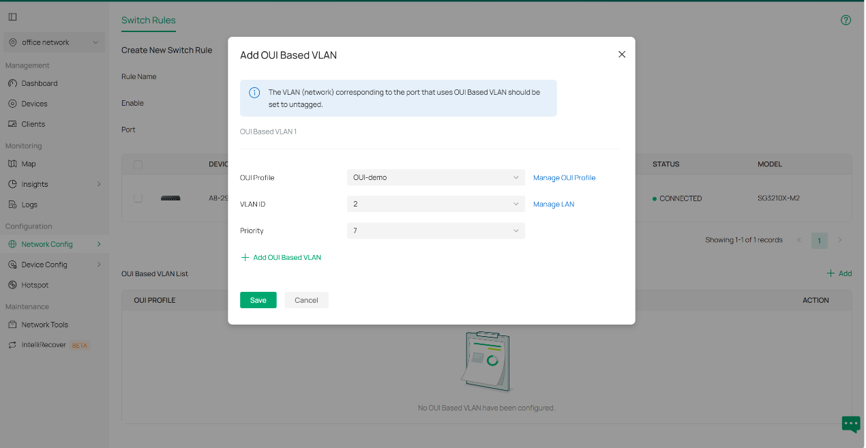The image size is (866, 448).
Task: Click the Clients monitor icon
Action: tap(13, 124)
